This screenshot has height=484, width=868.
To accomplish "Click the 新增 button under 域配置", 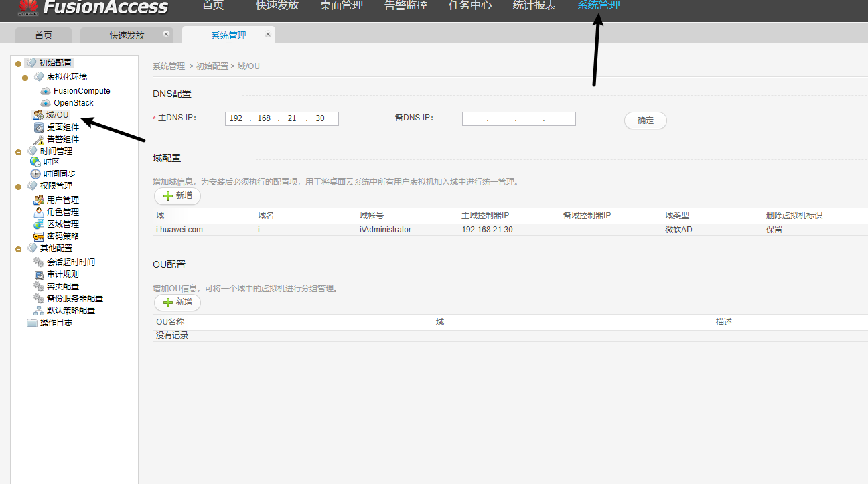I will pos(177,195).
